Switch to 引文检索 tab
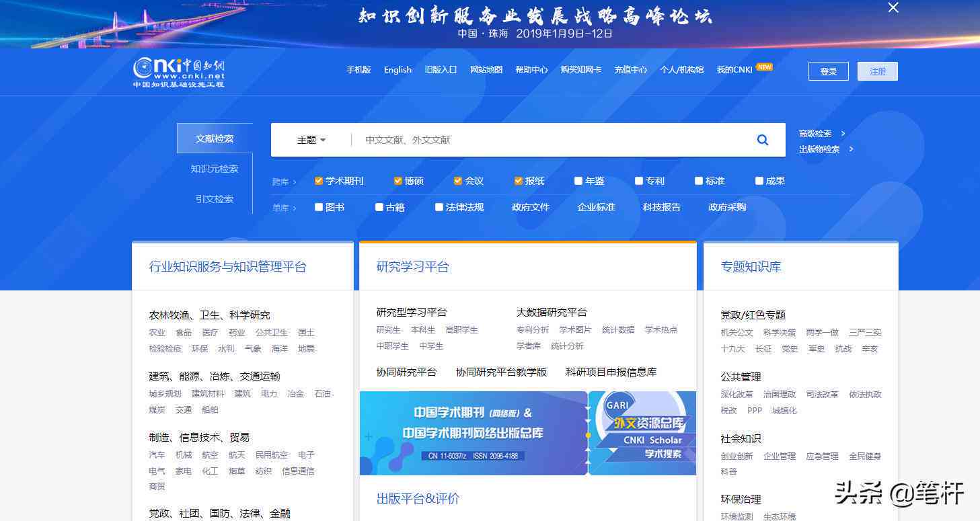The image size is (980, 521). 215,199
